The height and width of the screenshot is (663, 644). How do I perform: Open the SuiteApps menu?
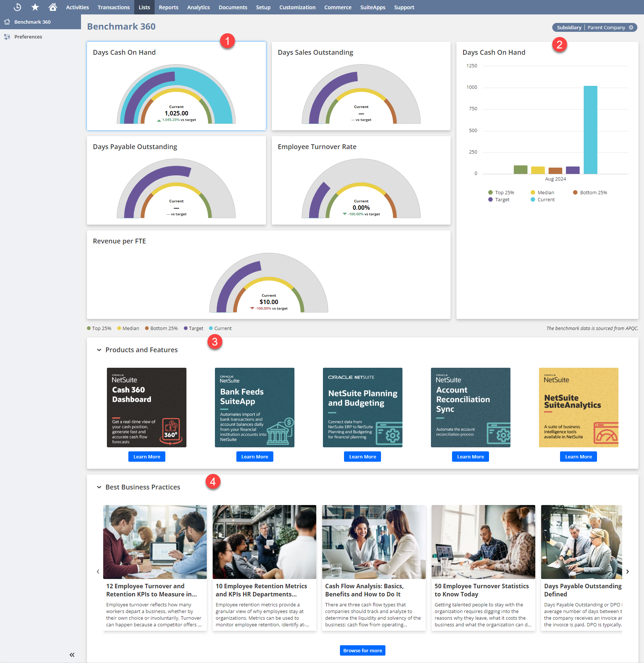[x=373, y=7]
